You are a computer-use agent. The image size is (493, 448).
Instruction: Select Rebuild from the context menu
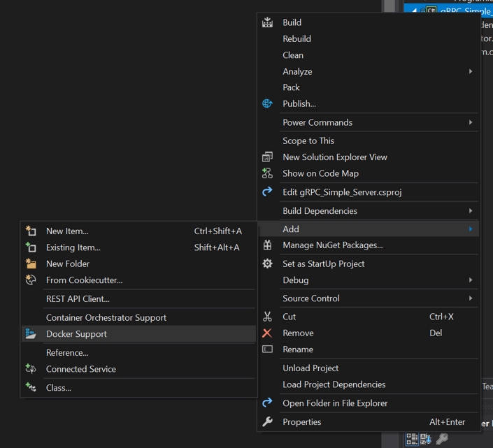pyautogui.click(x=296, y=39)
